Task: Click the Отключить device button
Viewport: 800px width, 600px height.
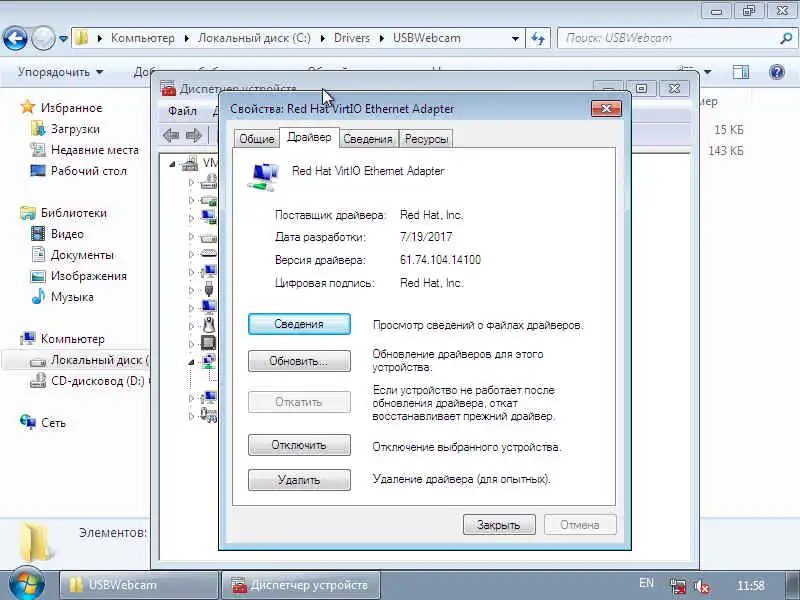Action: [299, 445]
